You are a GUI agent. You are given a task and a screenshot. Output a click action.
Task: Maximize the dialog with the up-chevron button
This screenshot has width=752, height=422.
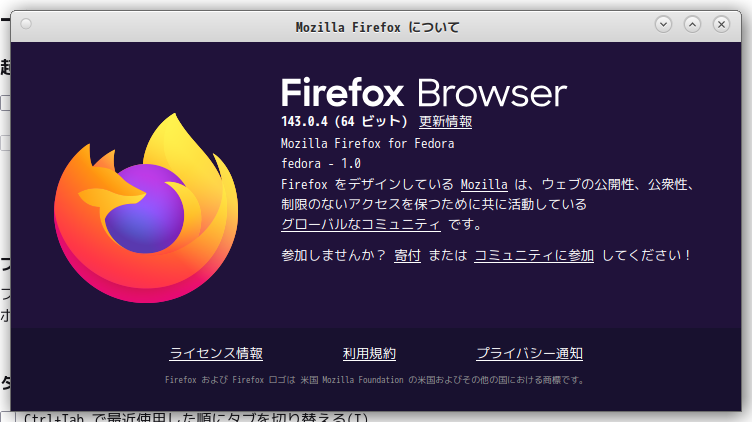692,24
